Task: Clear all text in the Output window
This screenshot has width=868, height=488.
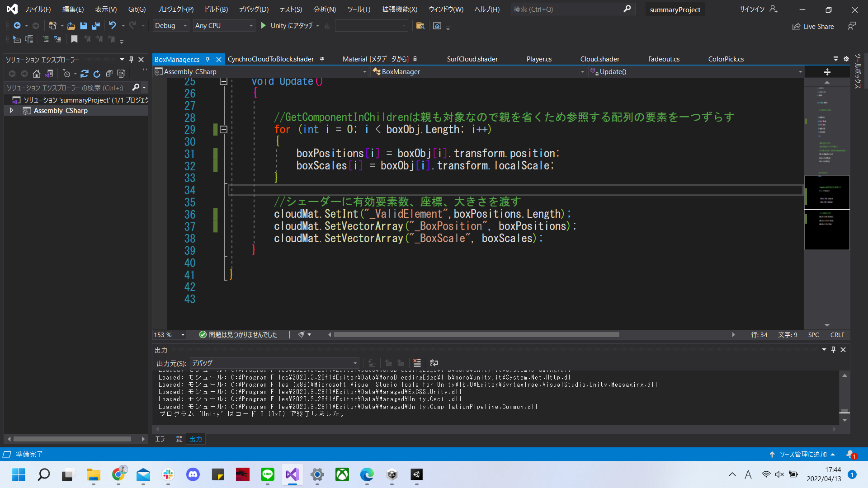Action: [417, 363]
